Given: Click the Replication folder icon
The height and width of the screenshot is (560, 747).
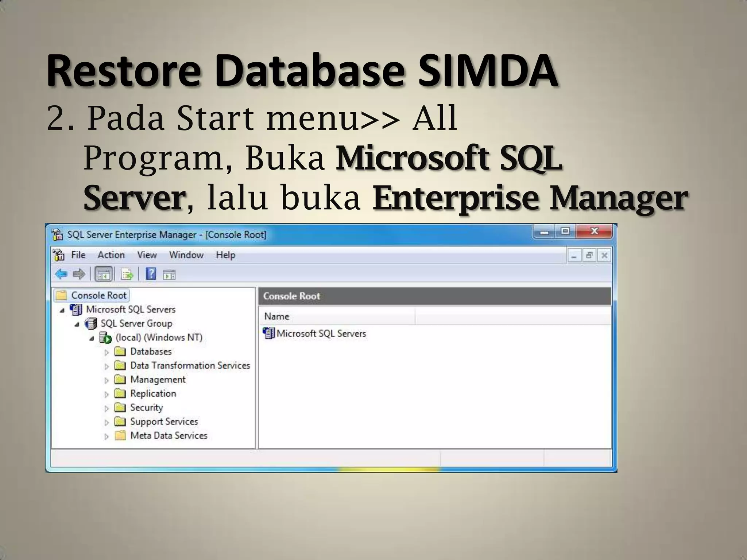Looking at the screenshot, I should click(120, 393).
